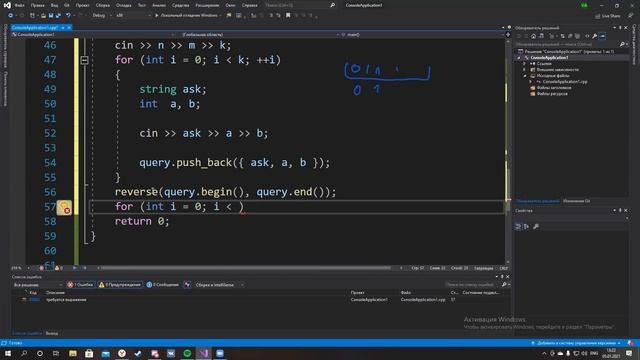Open the editor zoom level dropdown
This screenshot has width=640, height=360.
coord(21,268)
